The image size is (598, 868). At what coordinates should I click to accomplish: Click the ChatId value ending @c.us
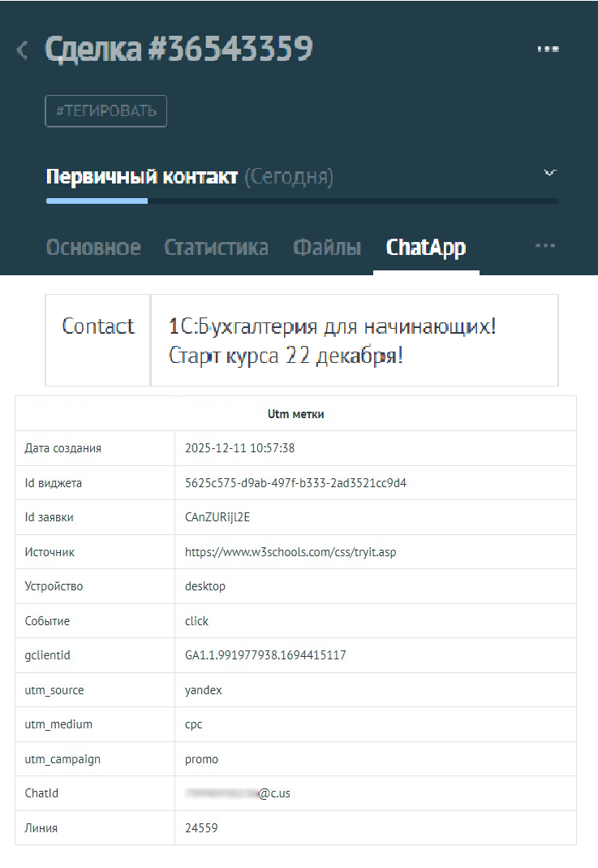pyautogui.click(x=238, y=793)
